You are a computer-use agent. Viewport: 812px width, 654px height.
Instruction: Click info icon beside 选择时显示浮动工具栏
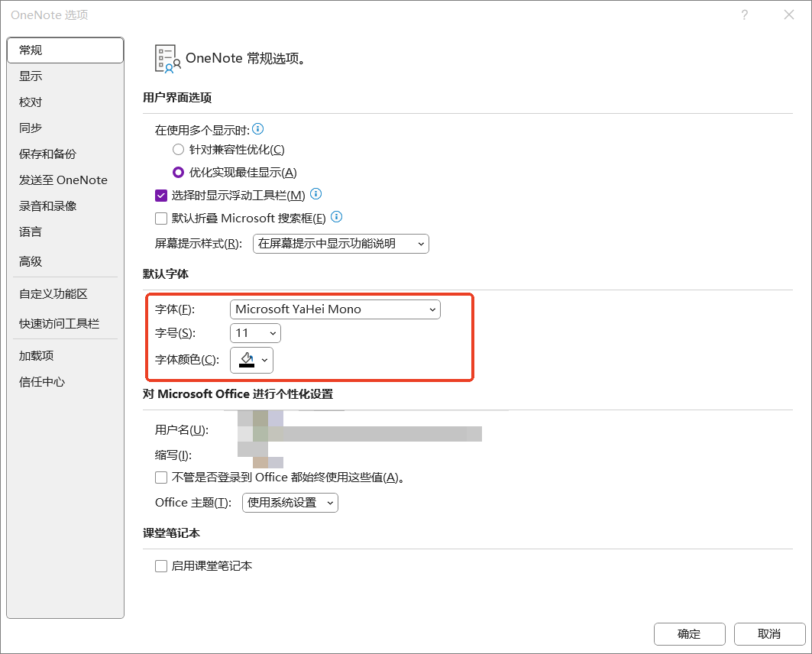pos(316,194)
